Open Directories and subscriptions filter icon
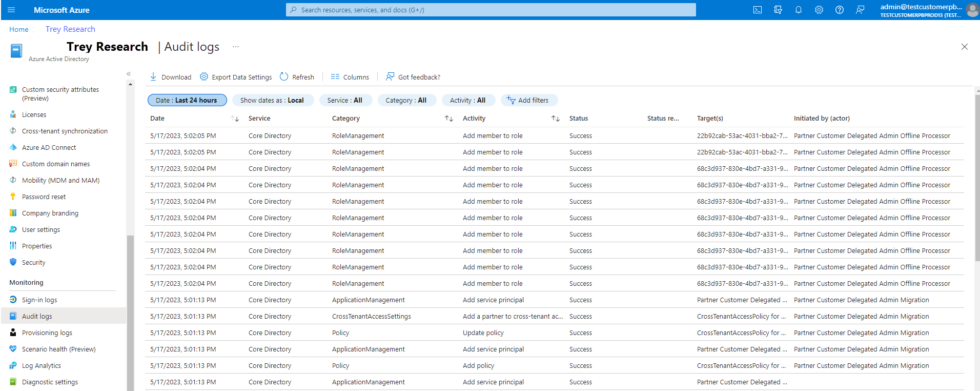Viewport: 980px width, 391px height. [778, 10]
